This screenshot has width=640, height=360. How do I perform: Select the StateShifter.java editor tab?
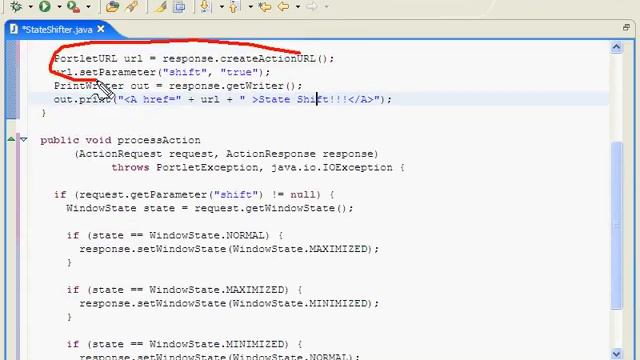[x=57, y=29]
